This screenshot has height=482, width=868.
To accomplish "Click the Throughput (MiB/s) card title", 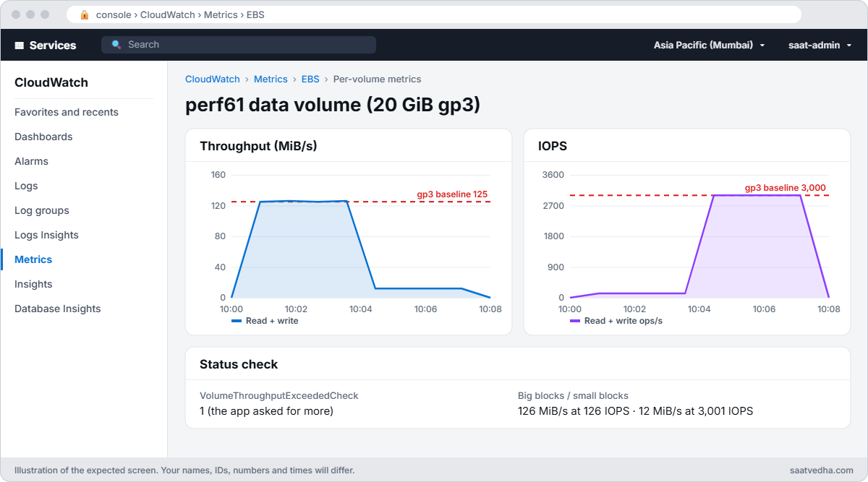I will click(258, 146).
